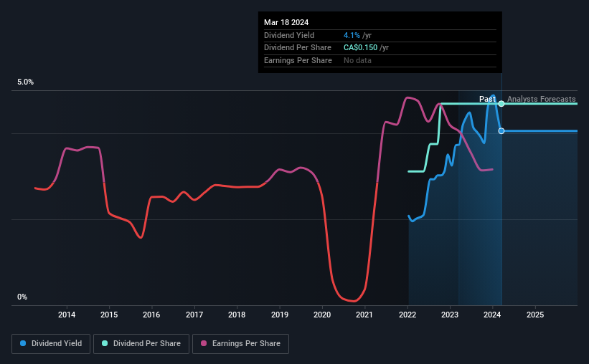589x364 pixels.
Task: Click the tooltip Earnings Per Share row label
Action: coord(298,60)
